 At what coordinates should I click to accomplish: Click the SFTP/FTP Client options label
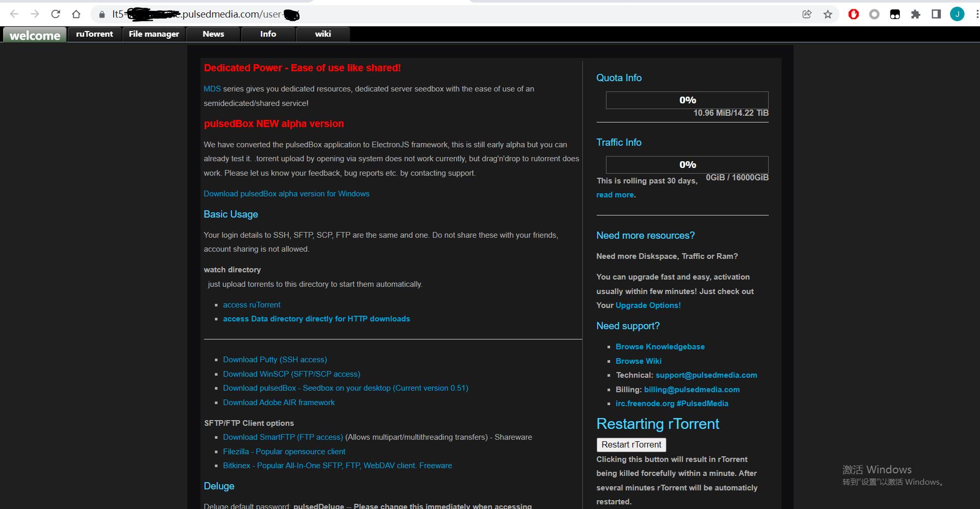point(249,423)
